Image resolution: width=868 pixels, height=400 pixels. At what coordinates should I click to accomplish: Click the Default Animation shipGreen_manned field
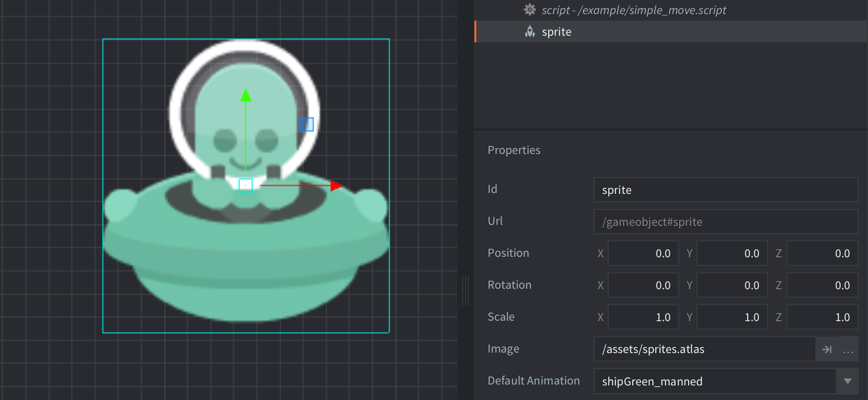pyautogui.click(x=715, y=381)
